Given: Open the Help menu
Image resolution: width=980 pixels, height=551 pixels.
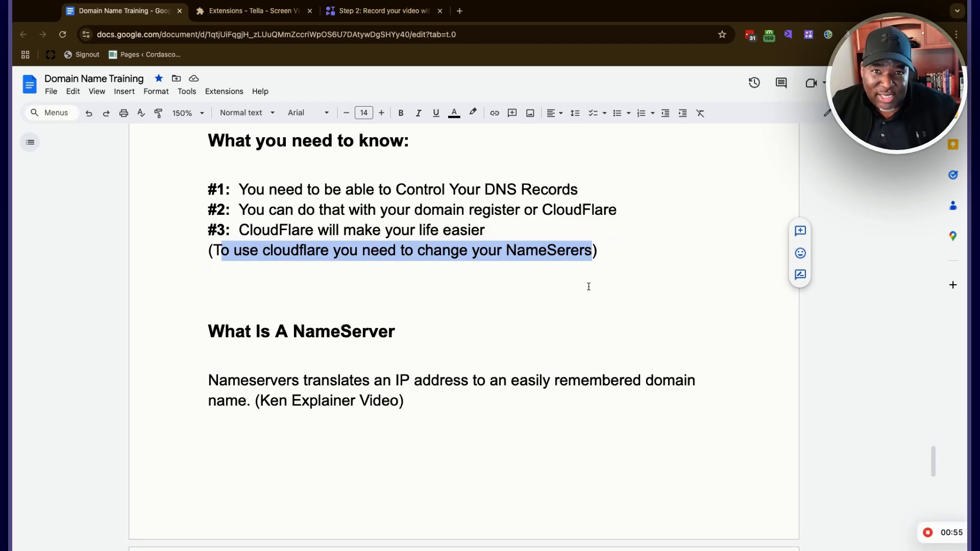Looking at the screenshot, I should 260,91.
